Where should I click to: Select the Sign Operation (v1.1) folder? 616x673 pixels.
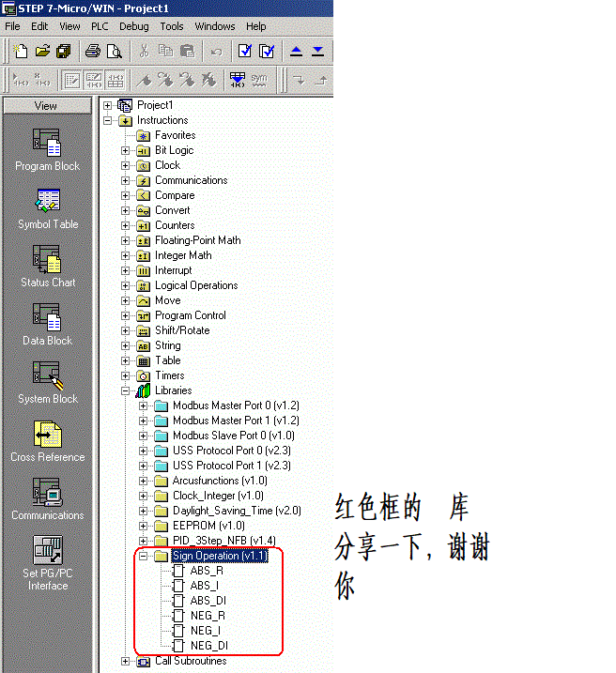click(x=220, y=556)
